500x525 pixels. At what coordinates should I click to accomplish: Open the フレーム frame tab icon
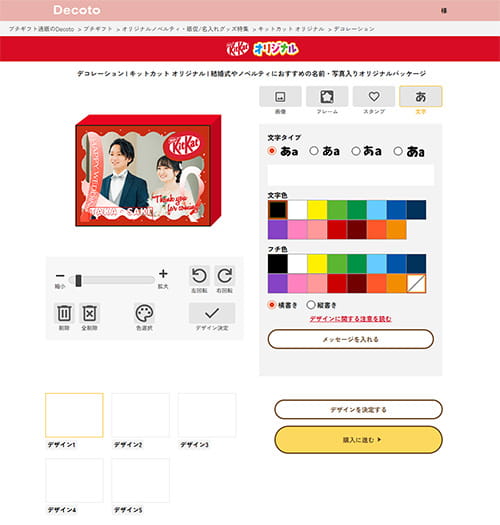(327, 97)
